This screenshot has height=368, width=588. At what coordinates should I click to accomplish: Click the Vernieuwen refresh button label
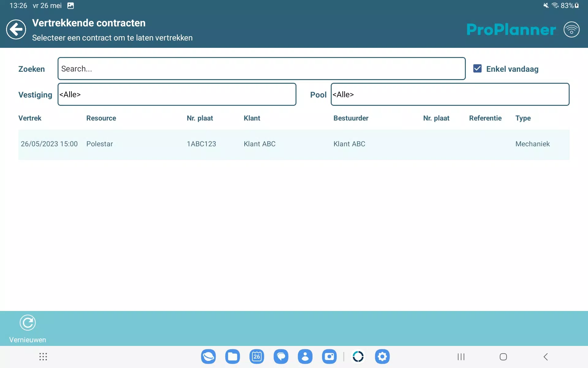pyautogui.click(x=27, y=339)
